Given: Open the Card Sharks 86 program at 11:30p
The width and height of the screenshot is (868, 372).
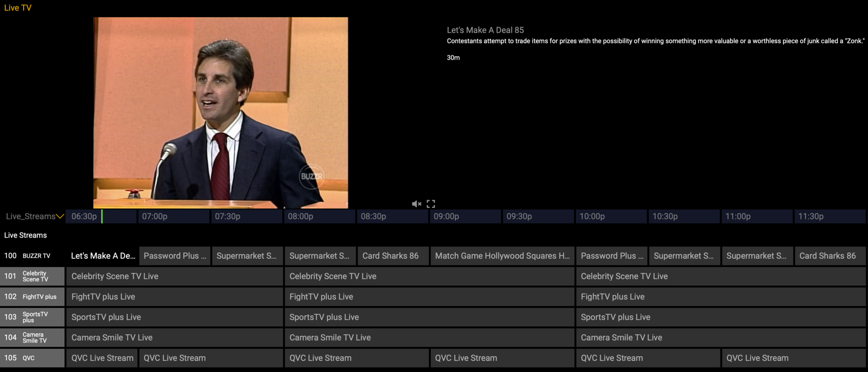Looking at the screenshot, I should tap(831, 256).
